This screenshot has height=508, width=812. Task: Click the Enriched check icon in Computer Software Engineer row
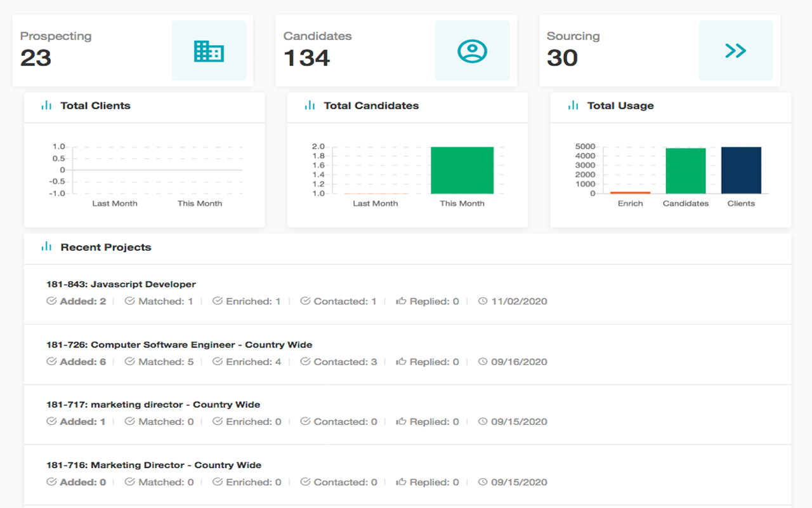coord(218,361)
